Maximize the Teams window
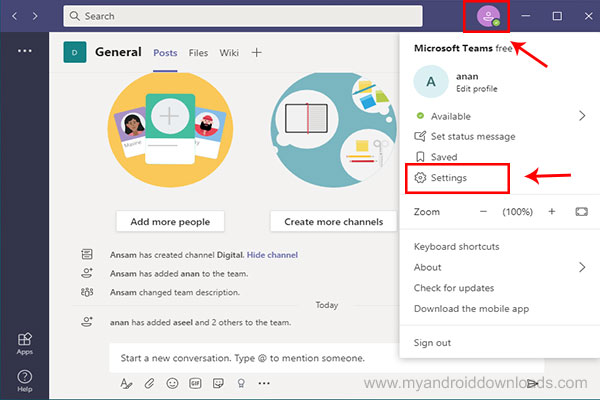Image resolution: width=600 pixels, height=400 pixels. coord(557,16)
